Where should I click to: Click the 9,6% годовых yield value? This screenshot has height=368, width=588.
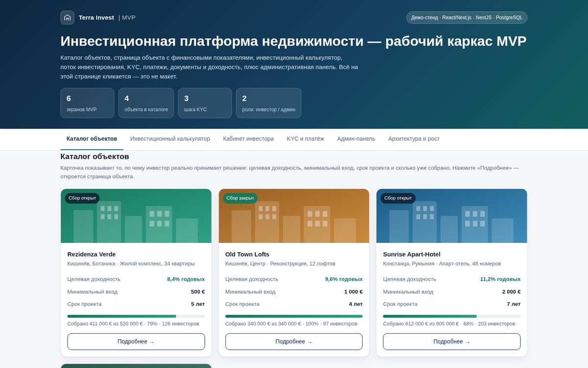(x=344, y=279)
